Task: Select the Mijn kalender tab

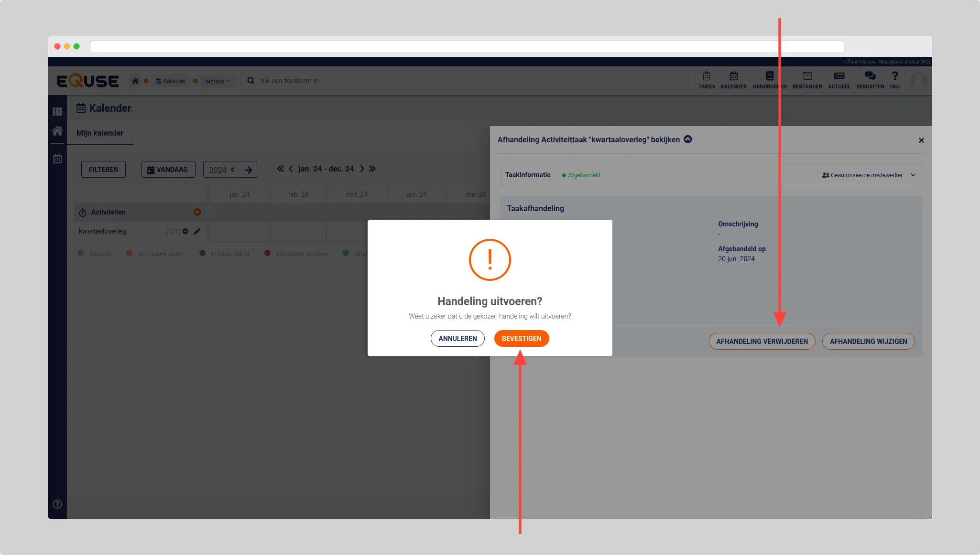Action: (99, 133)
